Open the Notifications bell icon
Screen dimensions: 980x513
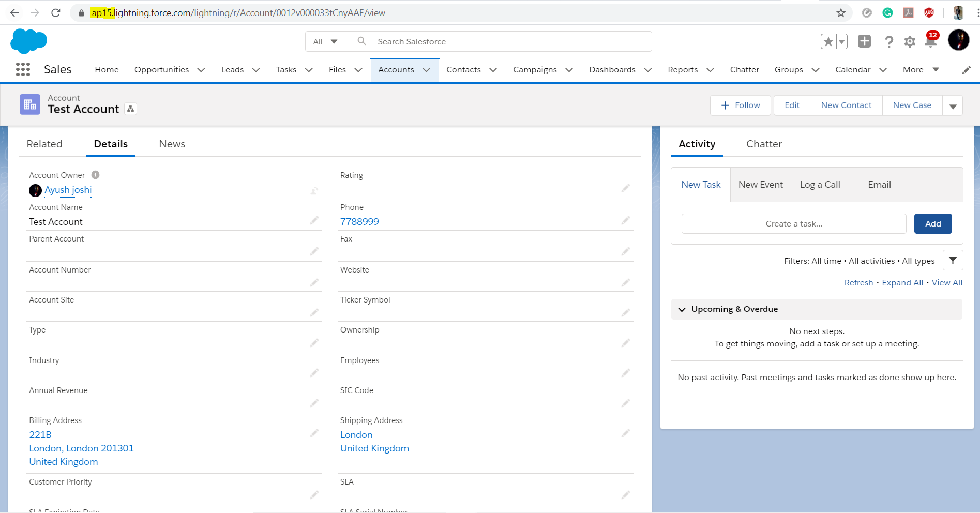931,40
